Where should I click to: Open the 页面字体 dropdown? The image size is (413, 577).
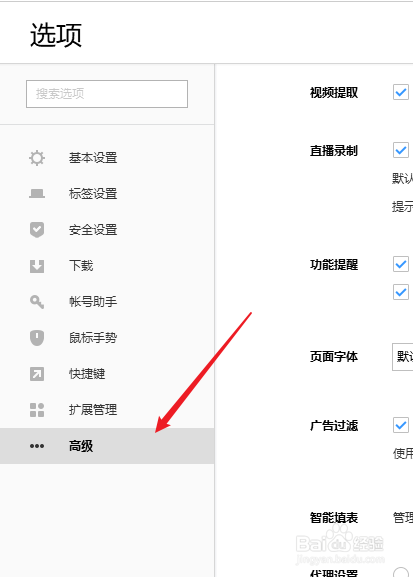click(x=403, y=357)
